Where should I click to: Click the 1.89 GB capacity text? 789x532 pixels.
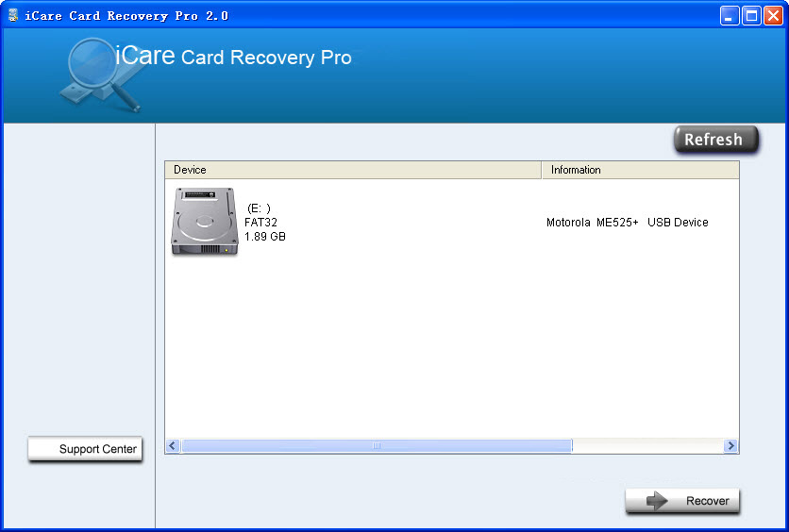pos(265,237)
